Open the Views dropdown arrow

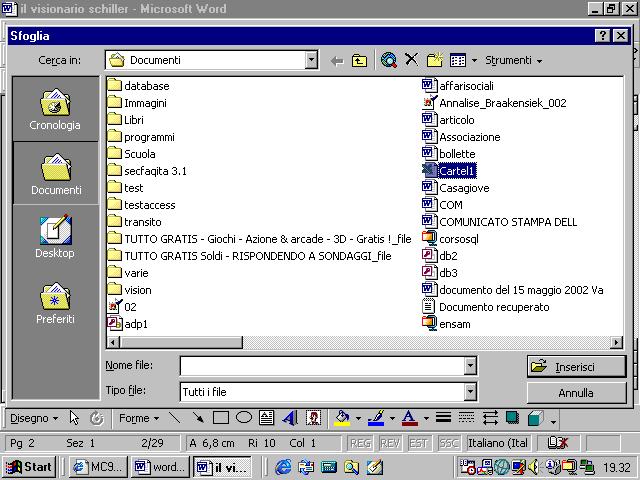pos(474,61)
